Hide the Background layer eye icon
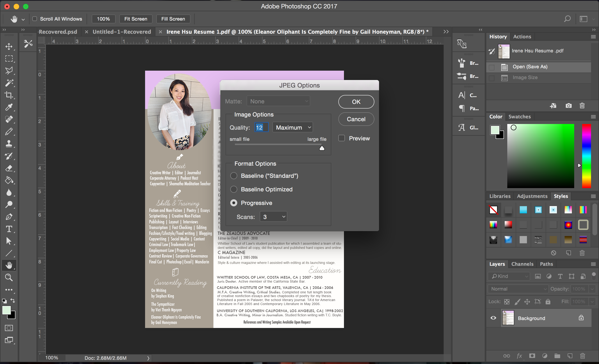599x364 pixels. tap(493, 318)
